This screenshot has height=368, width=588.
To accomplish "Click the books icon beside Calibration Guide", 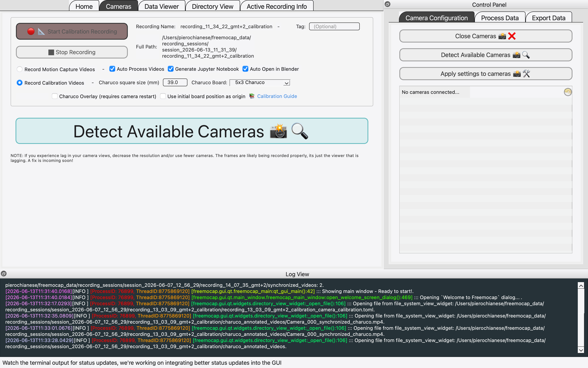I will (252, 96).
